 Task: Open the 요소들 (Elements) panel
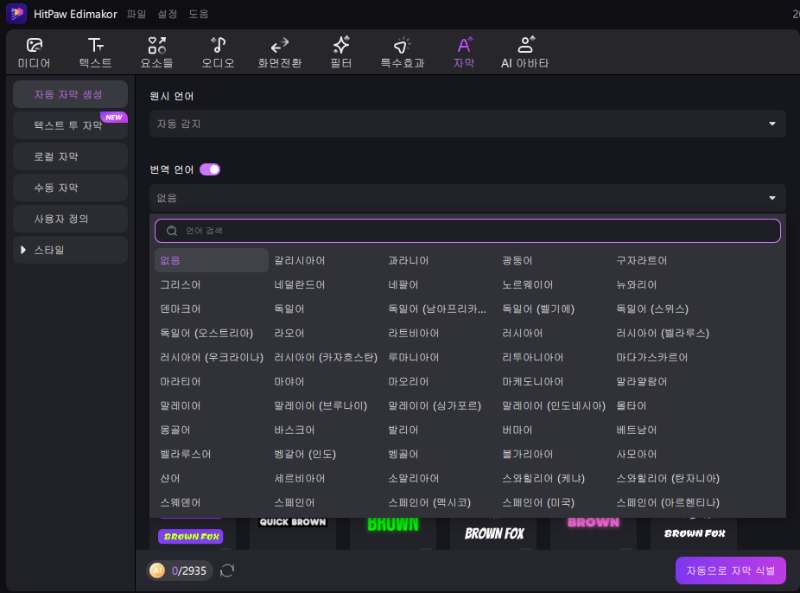coord(157,53)
